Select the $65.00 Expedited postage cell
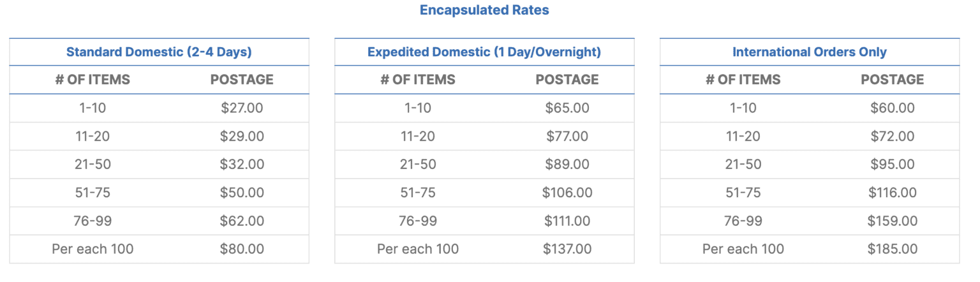 pos(567,108)
